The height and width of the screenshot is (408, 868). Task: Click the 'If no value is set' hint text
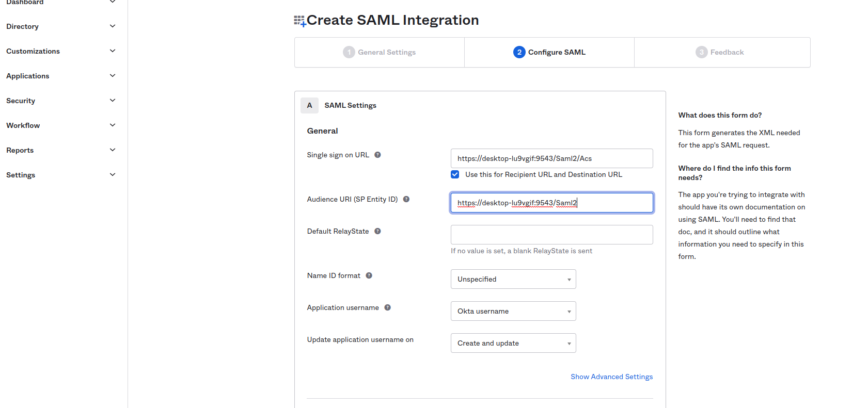point(522,251)
